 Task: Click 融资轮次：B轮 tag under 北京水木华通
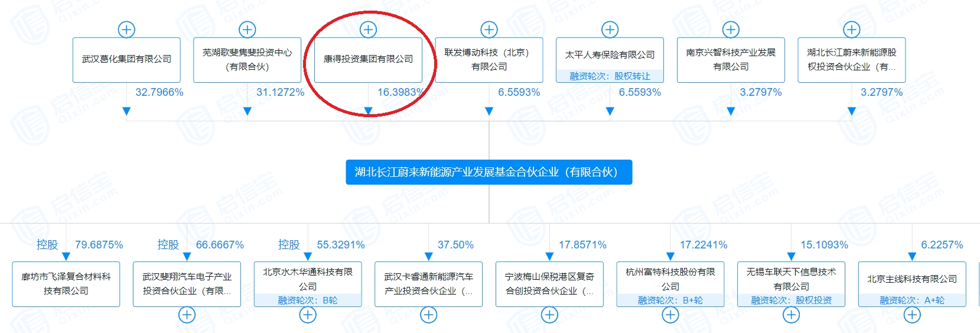tap(308, 300)
